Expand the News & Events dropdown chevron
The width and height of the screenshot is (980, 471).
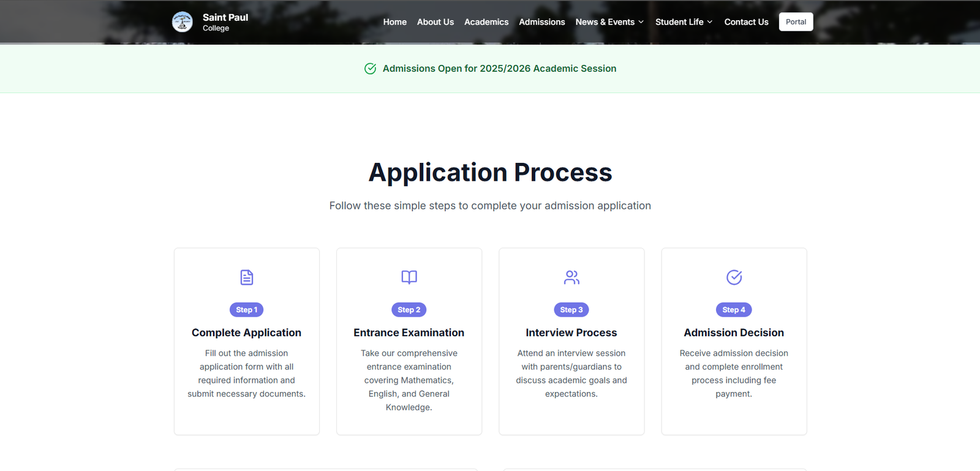641,22
